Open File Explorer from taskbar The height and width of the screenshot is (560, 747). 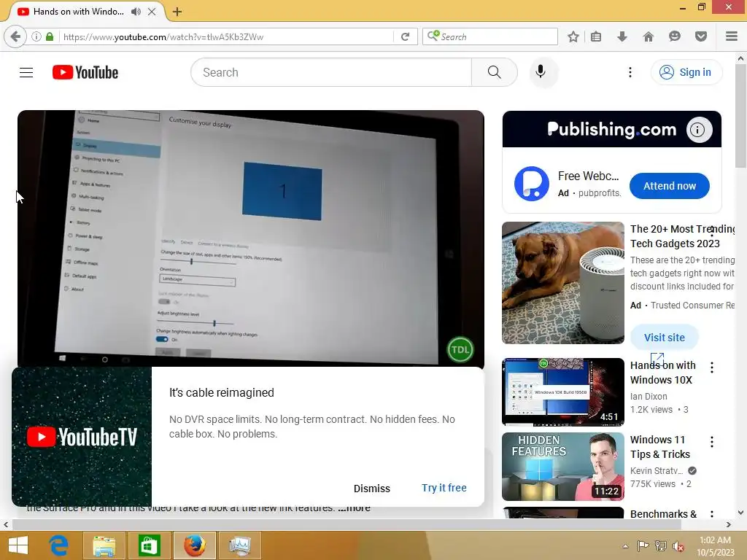coord(104,545)
